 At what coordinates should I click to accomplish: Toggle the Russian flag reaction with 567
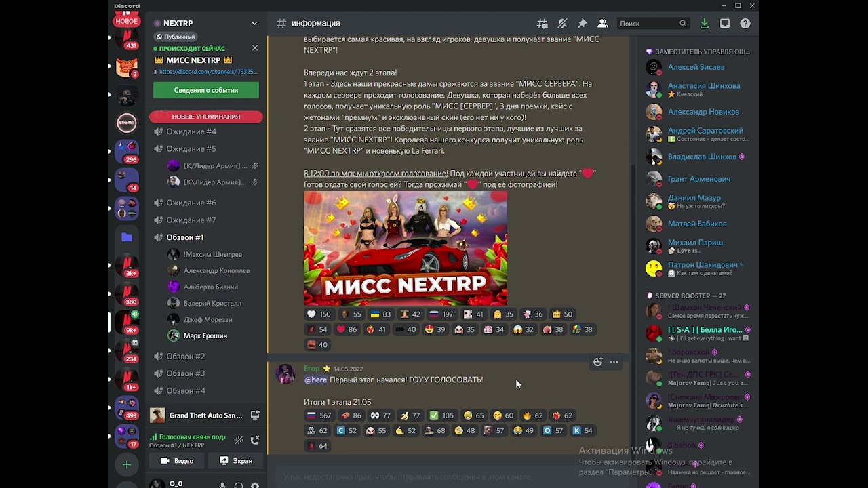[319, 415]
